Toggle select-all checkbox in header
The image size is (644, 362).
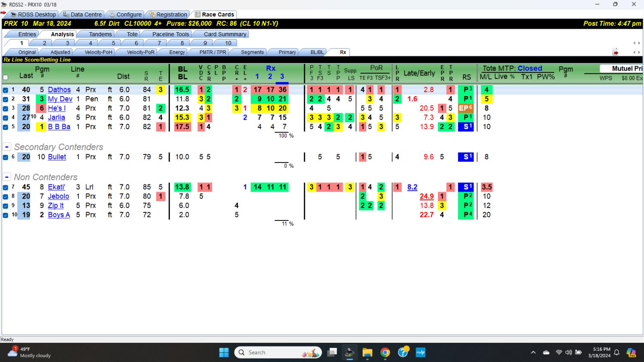6,78
